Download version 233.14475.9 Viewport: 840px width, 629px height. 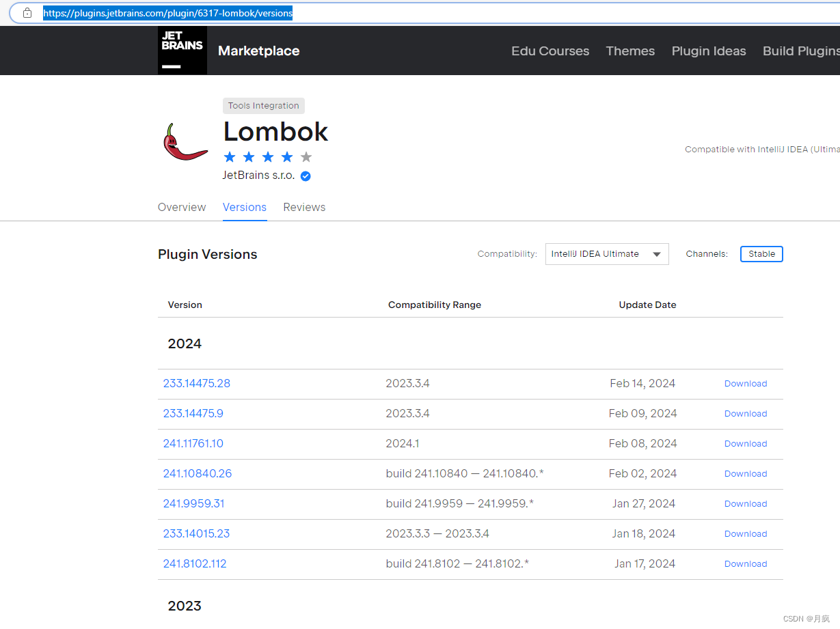click(x=746, y=414)
